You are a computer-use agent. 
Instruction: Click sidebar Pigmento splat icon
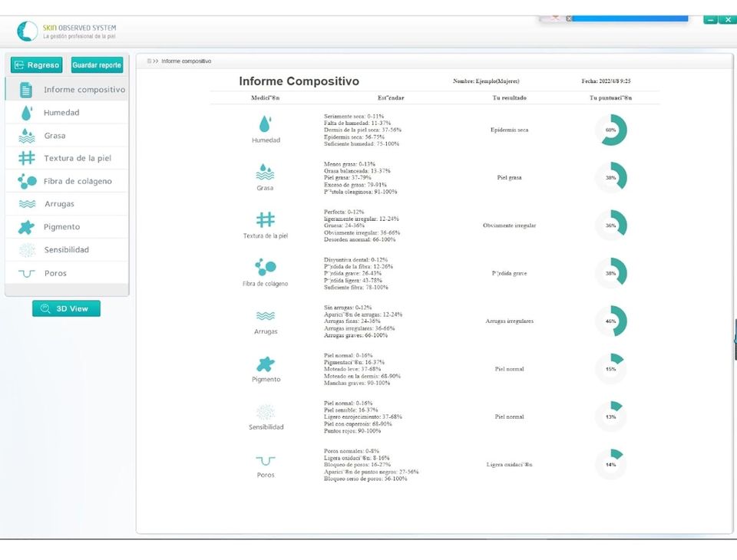[x=26, y=227]
